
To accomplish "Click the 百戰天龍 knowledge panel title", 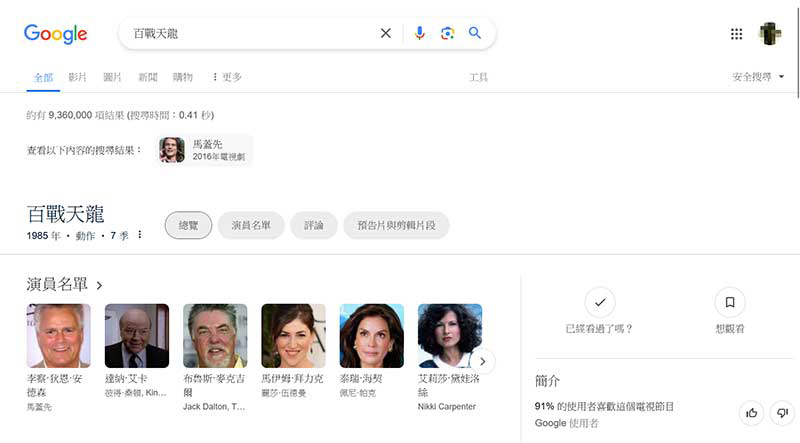I will point(65,214).
